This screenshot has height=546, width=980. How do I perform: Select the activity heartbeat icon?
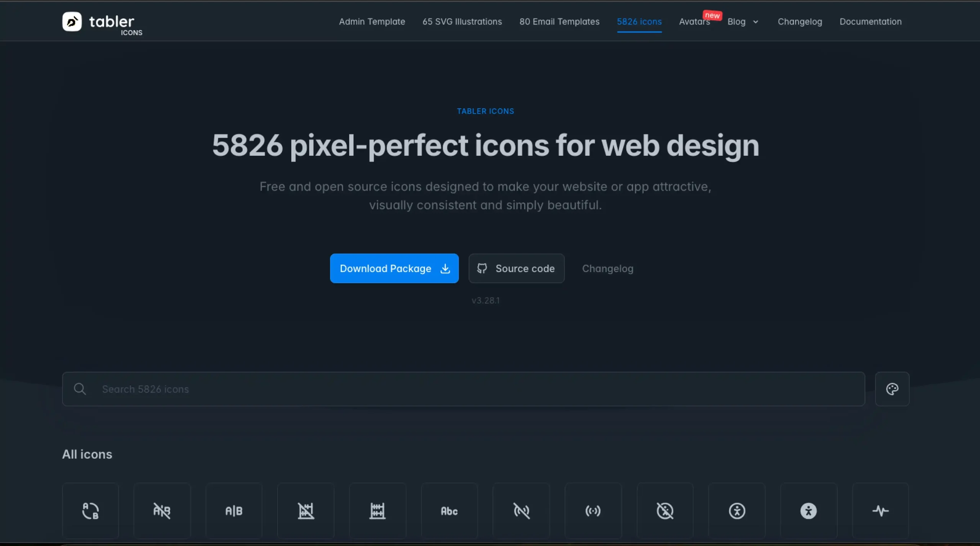pyautogui.click(x=880, y=511)
